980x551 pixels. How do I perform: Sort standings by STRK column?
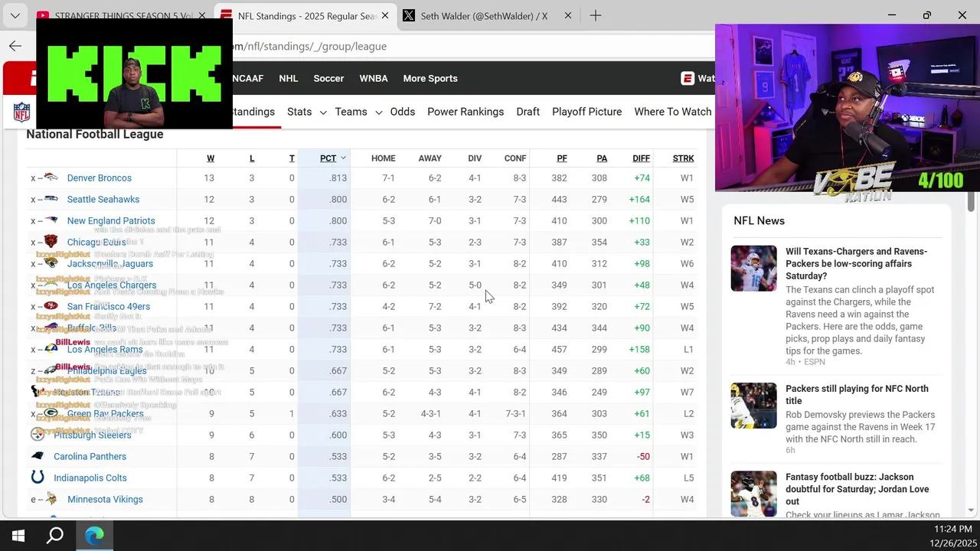683,158
